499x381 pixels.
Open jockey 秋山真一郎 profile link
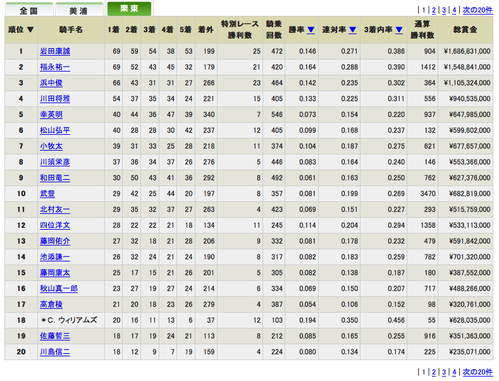[x=59, y=289]
